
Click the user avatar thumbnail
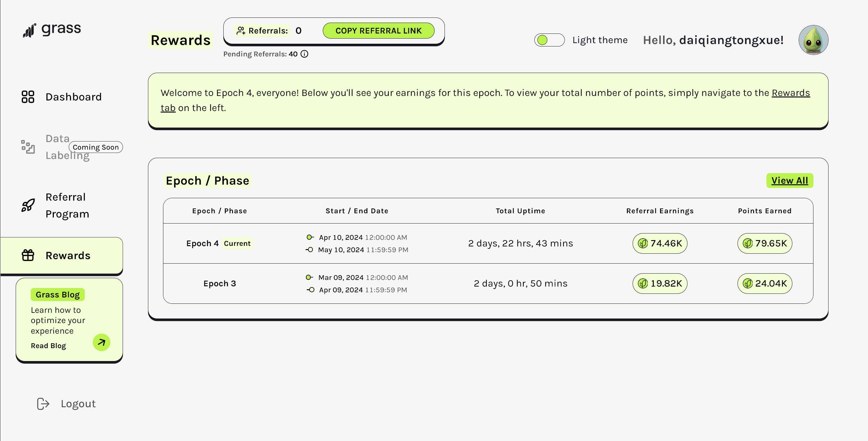coord(813,40)
